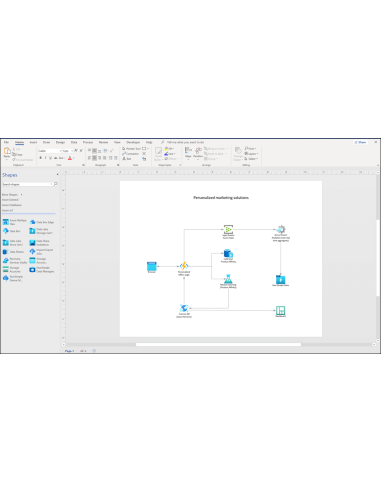381x492 pixels.
Task: Click the Browser shape in the diagram
Action: point(152,267)
